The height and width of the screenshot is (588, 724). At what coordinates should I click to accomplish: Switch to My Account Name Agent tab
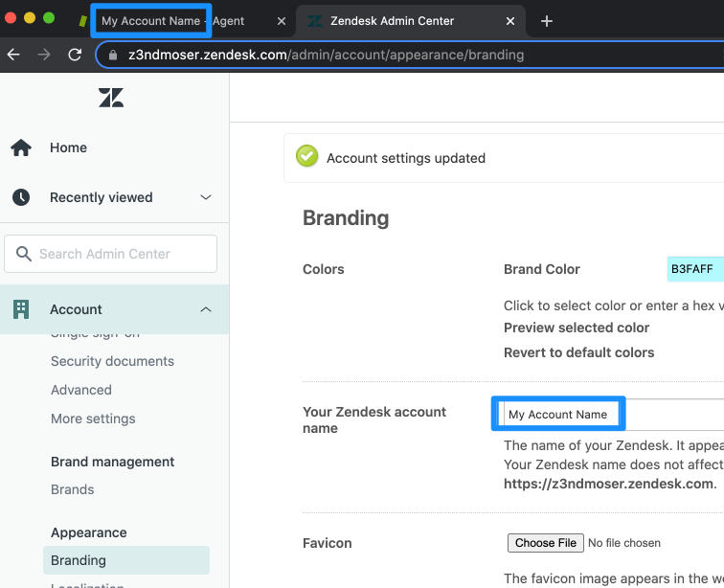click(172, 21)
